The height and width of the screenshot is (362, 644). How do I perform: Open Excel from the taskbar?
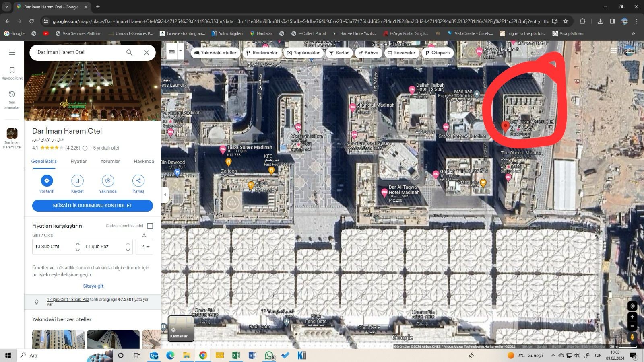click(236, 355)
